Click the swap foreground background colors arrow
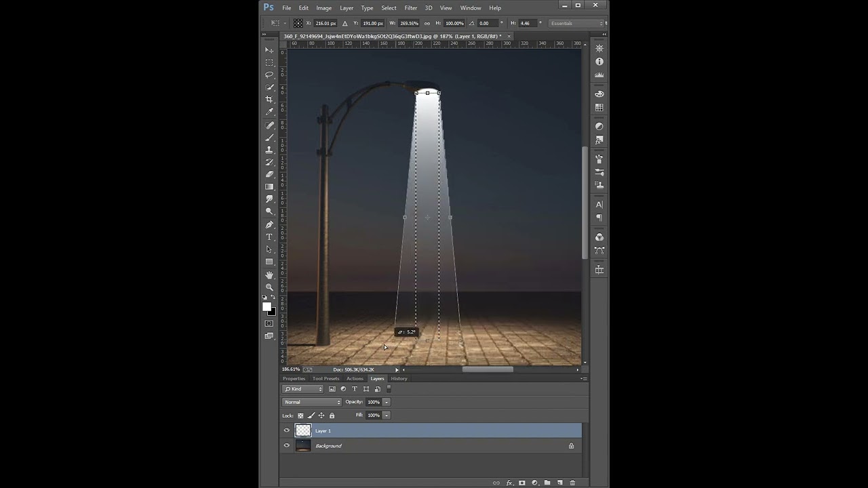 click(x=273, y=298)
